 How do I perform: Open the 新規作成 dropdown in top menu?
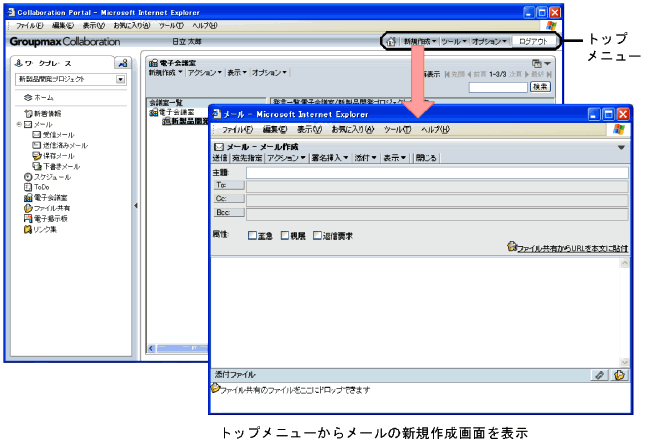[x=419, y=42]
